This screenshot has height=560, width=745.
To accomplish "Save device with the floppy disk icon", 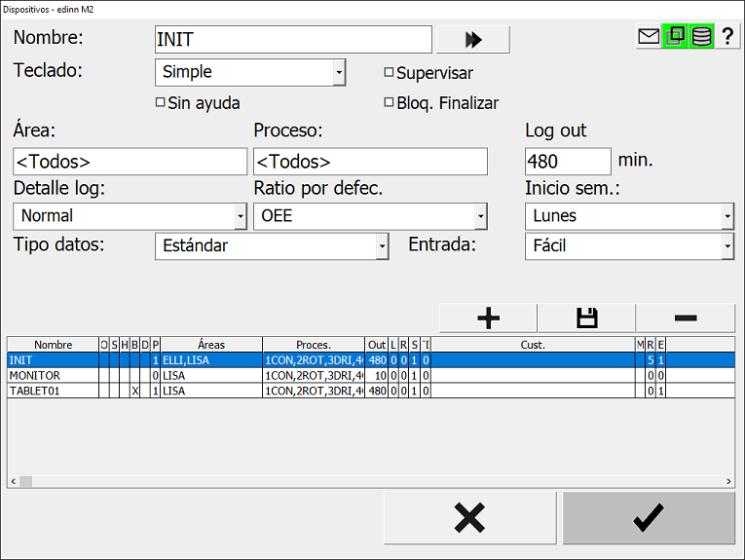I will pyautogui.click(x=587, y=318).
